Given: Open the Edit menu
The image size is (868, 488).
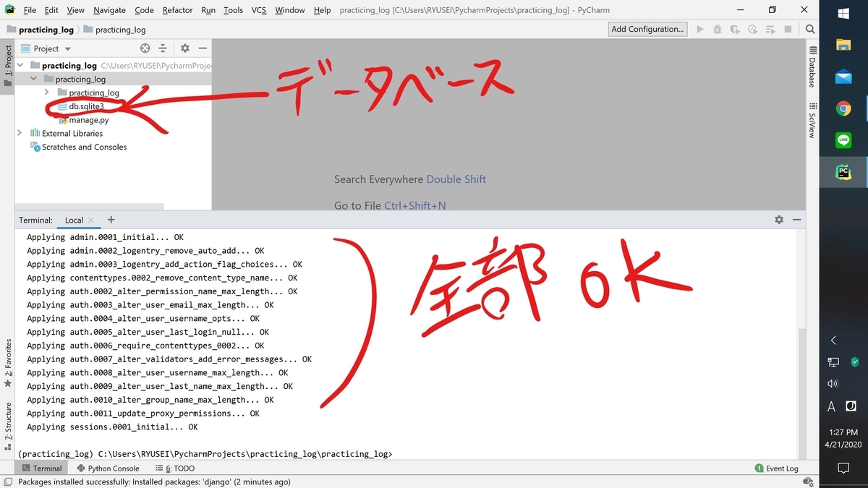Looking at the screenshot, I should click(x=51, y=10).
